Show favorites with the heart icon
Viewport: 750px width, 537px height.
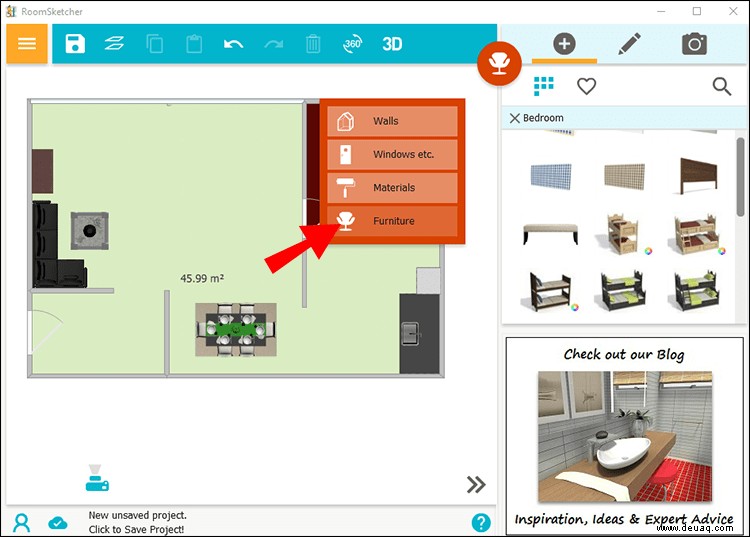(586, 86)
